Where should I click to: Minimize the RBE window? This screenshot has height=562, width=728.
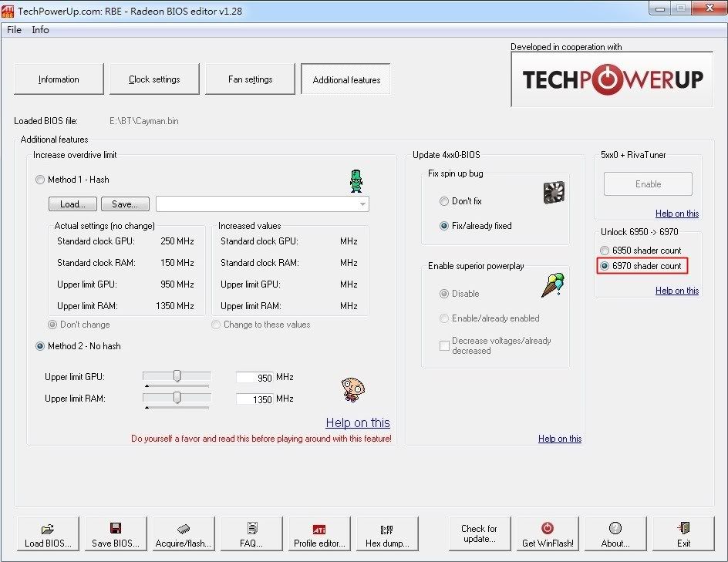tap(660, 8)
